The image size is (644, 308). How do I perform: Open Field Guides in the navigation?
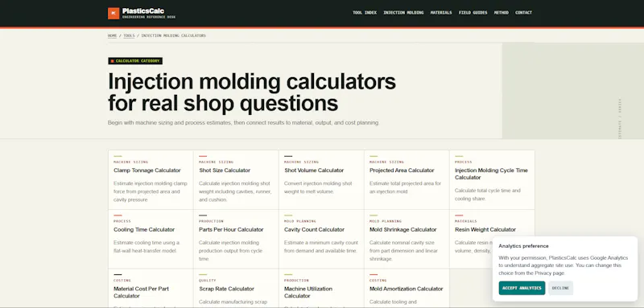[x=473, y=13]
